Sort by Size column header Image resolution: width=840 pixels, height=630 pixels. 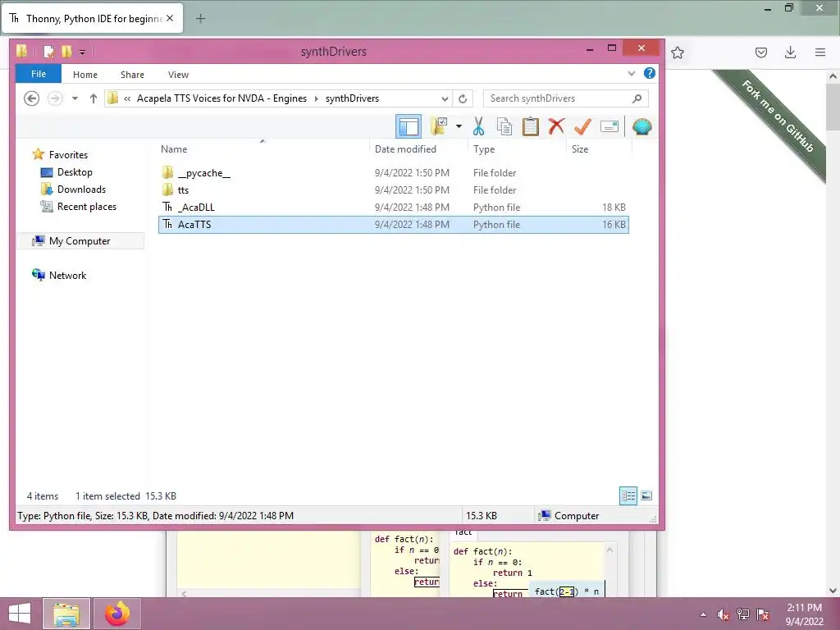pyautogui.click(x=580, y=149)
